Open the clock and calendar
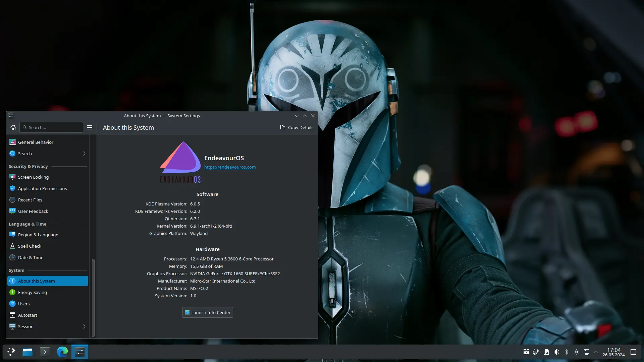 click(x=613, y=352)
